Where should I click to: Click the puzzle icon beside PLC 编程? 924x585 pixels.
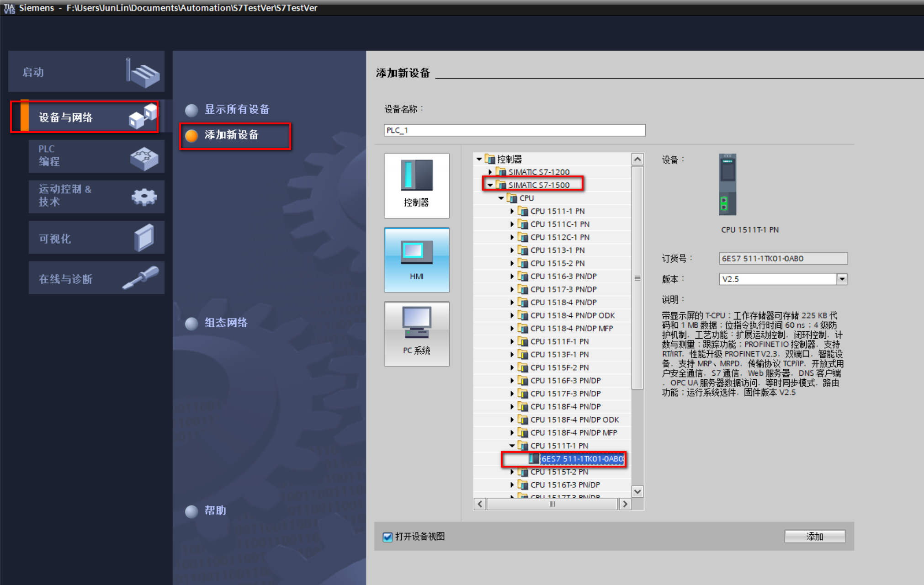144,159
